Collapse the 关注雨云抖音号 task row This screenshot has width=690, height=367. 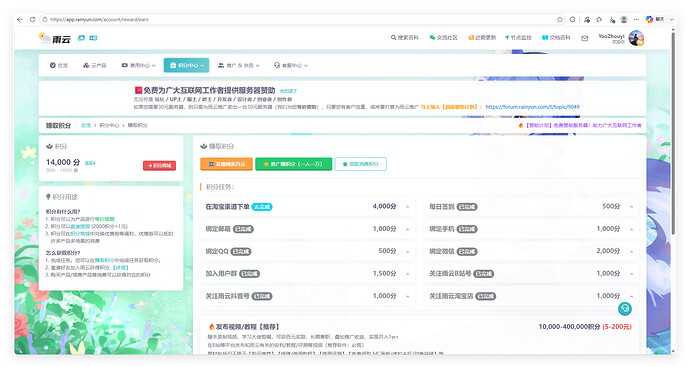(x=407, y=296)
